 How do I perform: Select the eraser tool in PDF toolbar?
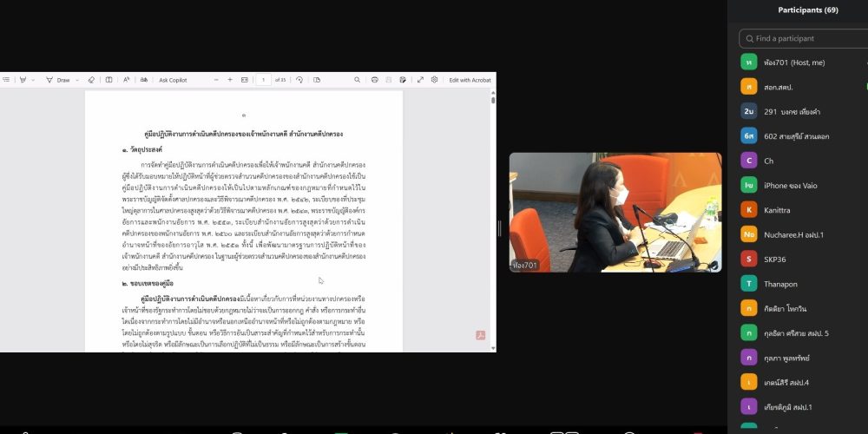[91, 80]
